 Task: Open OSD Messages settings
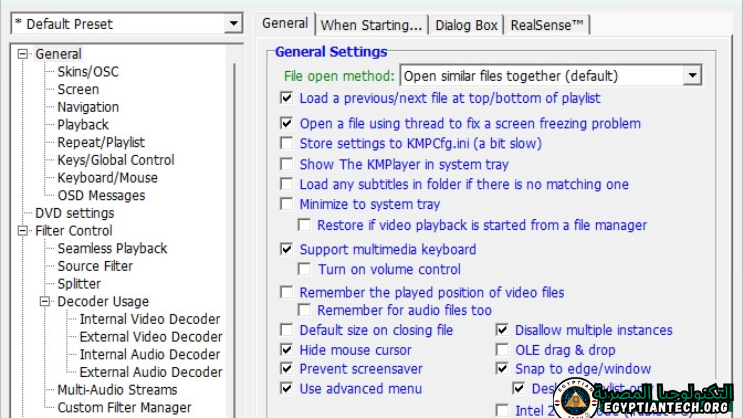101,195
